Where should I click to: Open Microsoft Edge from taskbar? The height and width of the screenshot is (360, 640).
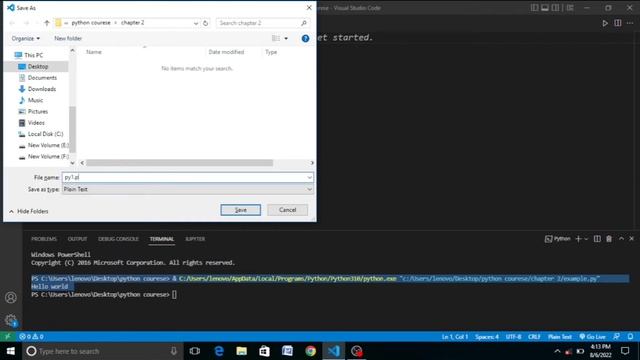click(x=219, y=351)
